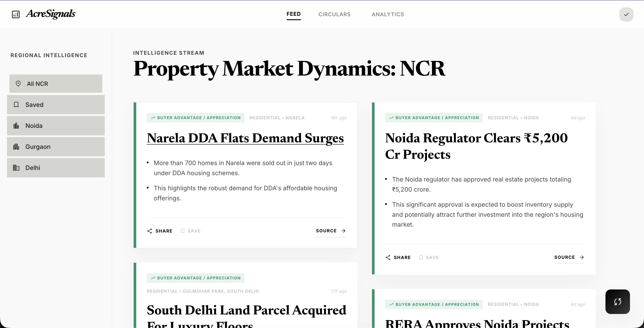644x328 pixels.
Task: Click the AcreSignals logo icon
Action: pos(16,14)
